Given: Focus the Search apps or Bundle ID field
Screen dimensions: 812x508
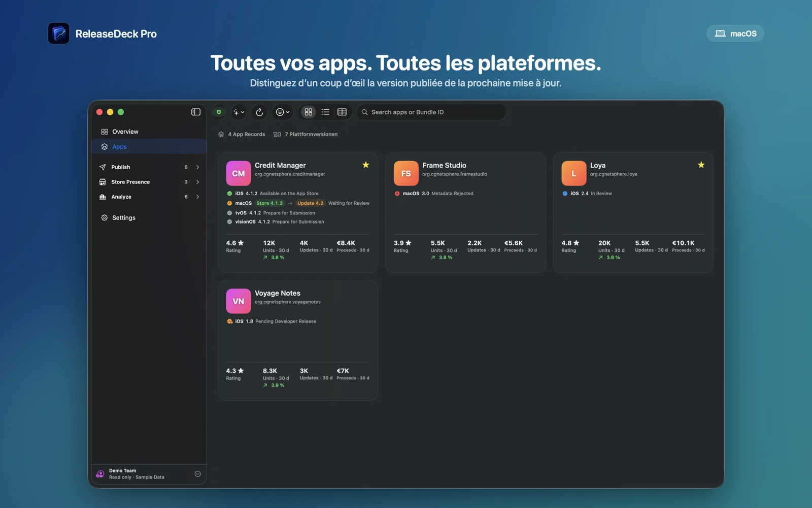Looking at the screenshot, I should (431, 112).
